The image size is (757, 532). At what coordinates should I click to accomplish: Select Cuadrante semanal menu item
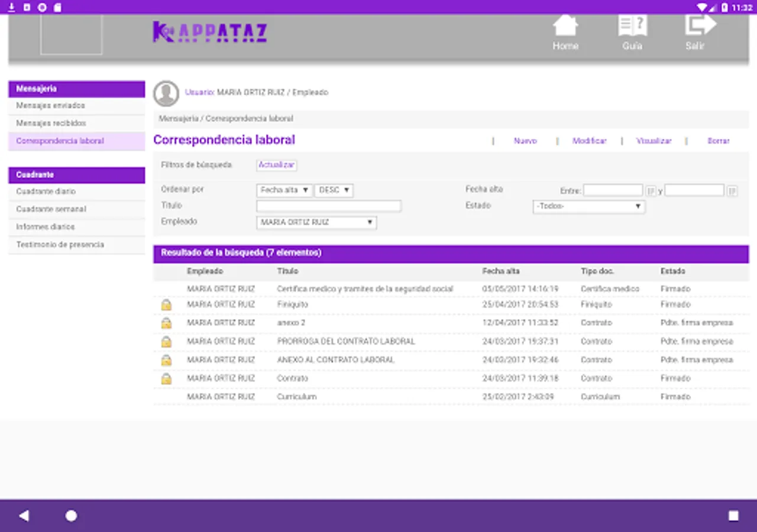point(51,209)
